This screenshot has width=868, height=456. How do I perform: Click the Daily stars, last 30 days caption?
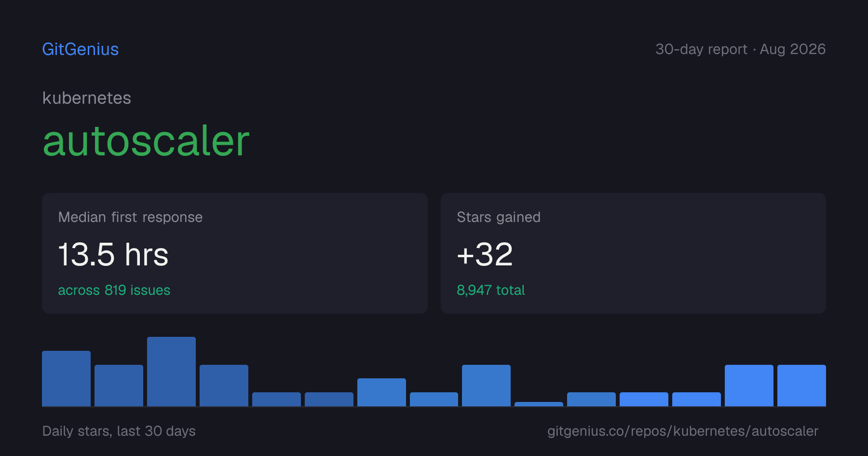119,431
